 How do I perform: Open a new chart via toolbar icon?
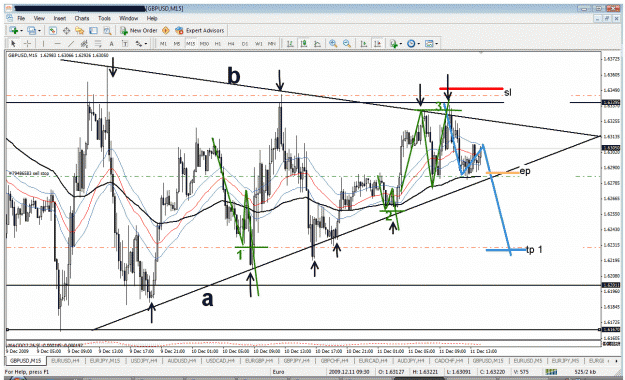(x=13, y=30)
